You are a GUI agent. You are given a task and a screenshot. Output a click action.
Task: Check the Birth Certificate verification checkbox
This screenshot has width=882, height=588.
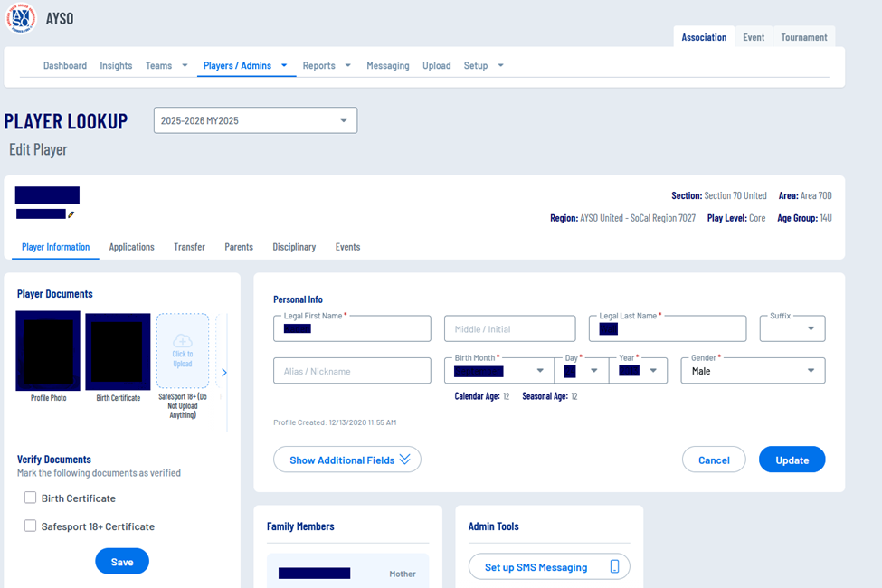coord(31,498)
